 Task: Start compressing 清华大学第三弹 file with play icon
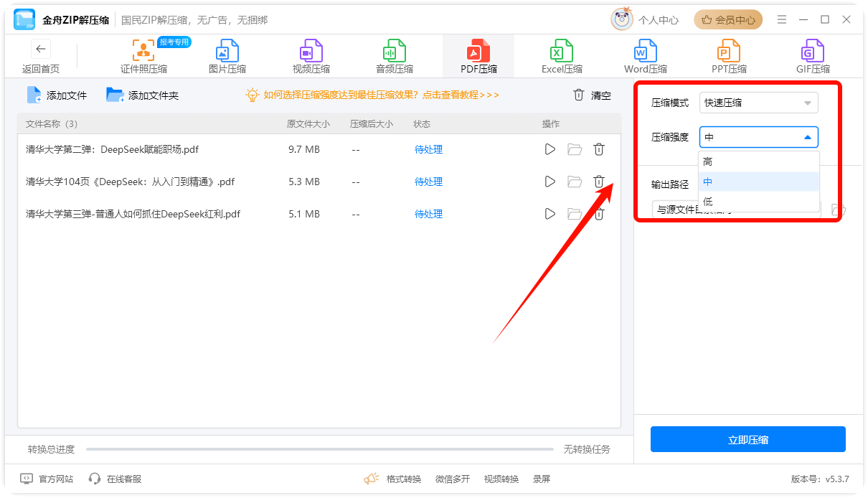[x=550, y=214]
